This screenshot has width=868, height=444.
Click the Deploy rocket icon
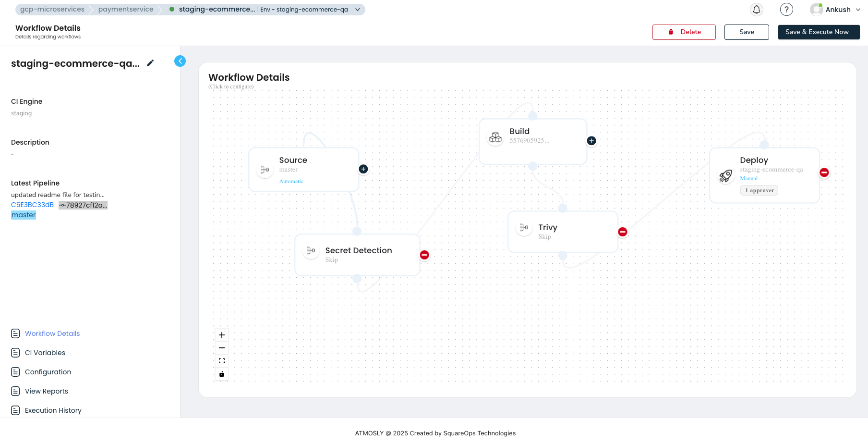tap(725, 176)
